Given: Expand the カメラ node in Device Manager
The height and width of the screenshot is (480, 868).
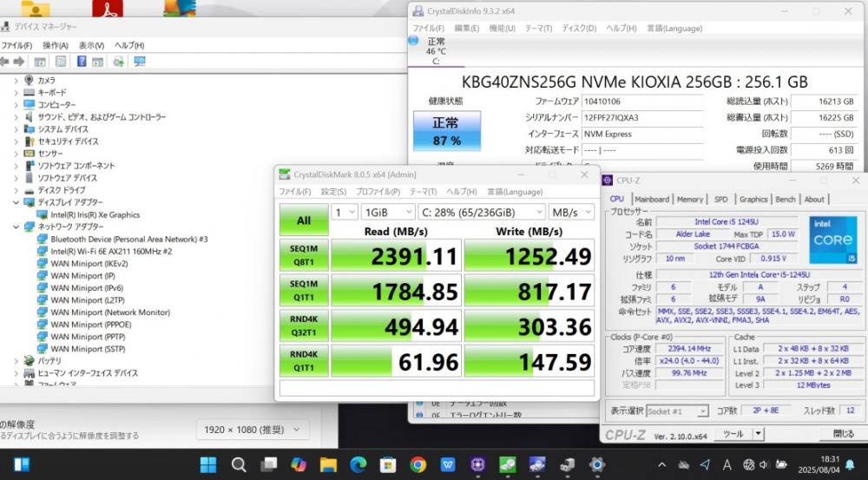Looking at the screenshot, I should coord(16,80).
